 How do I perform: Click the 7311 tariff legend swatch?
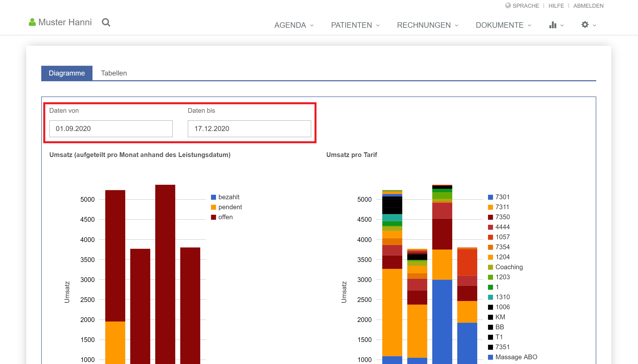point(490,207)
